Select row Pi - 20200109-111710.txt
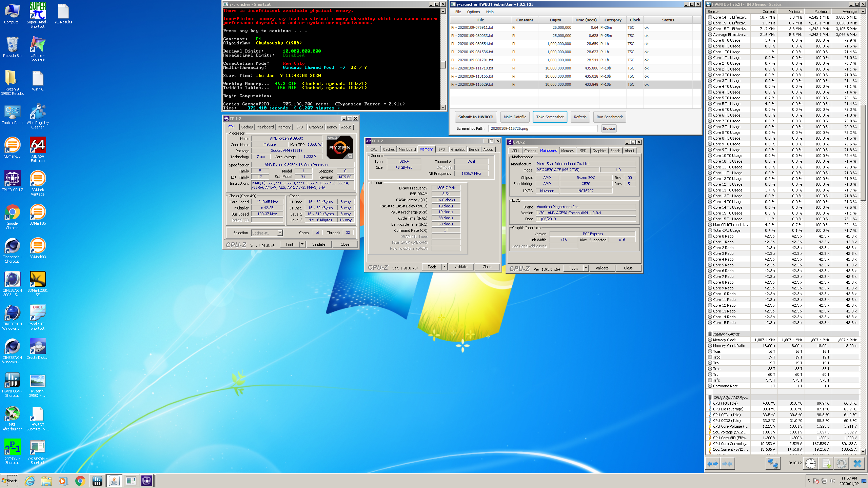The height and width of the screenshot is (488, 868). click(x=575, y=68)
